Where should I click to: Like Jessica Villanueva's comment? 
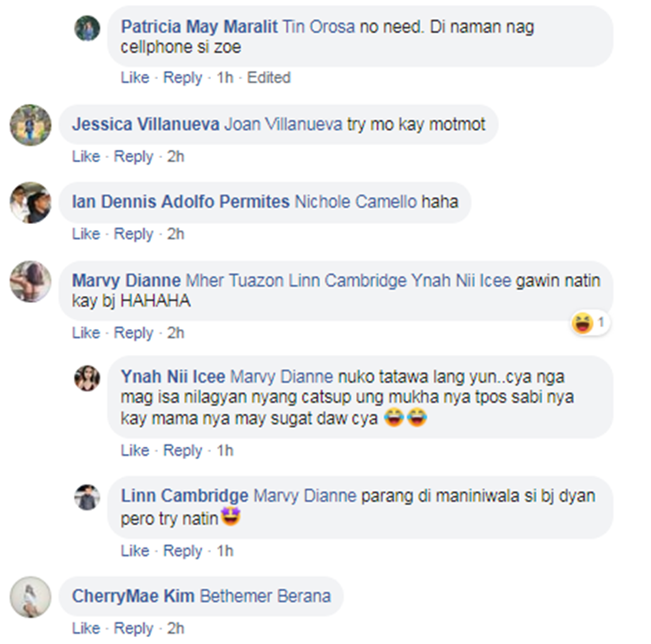pos(86,156)
